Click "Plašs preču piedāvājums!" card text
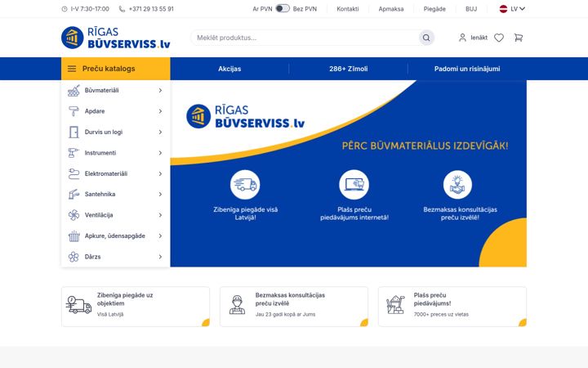The image size is (588, 368). 432,299
